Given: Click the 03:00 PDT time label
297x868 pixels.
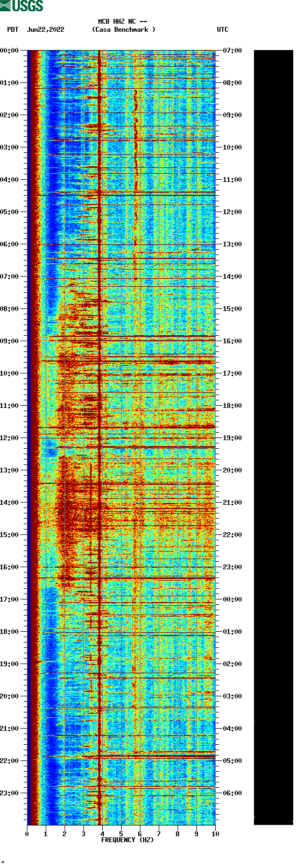Looking at the screenshot, I should (9, 147).
